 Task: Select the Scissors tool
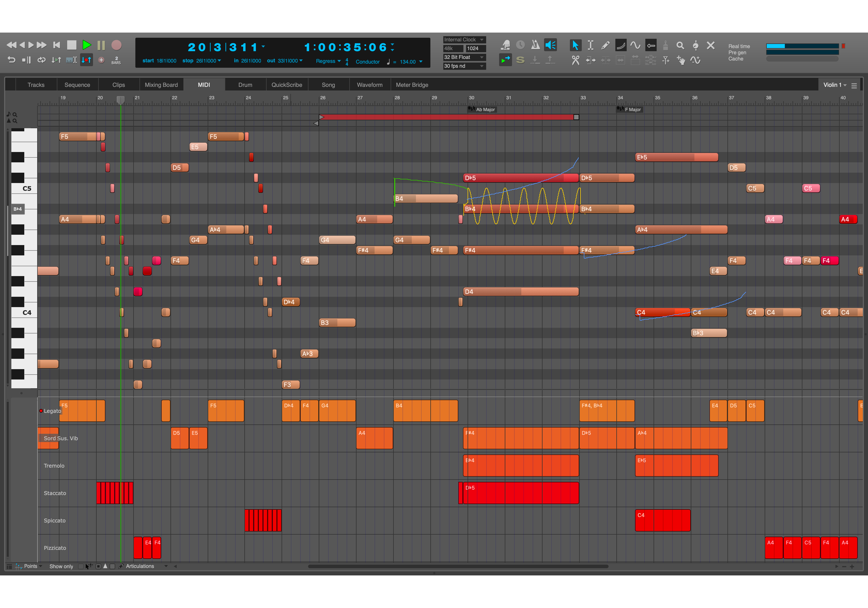(x=575, y=60)
